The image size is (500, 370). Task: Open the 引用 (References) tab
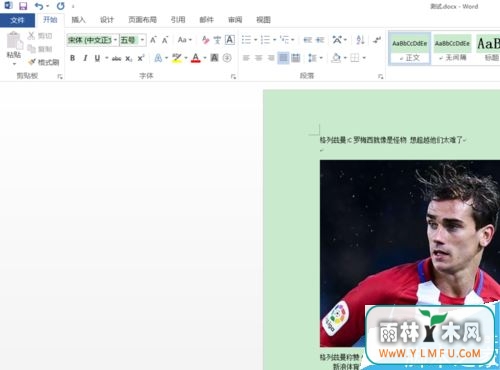click(178, 20)
